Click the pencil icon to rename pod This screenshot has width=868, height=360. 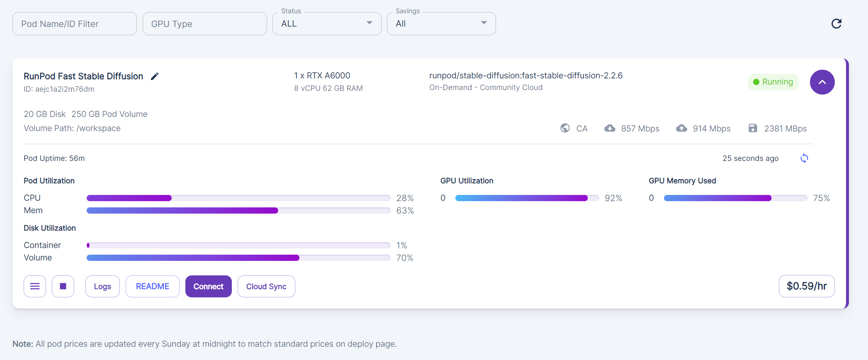tap(155, 76)
